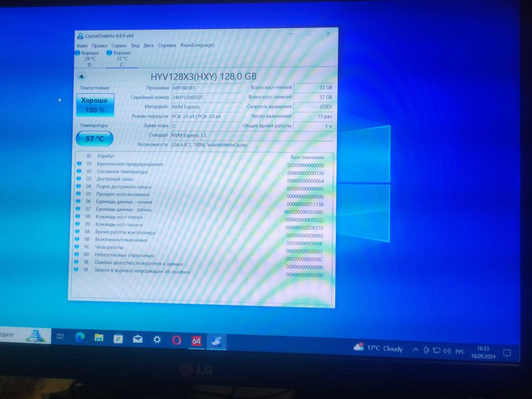Click the status dot for attribute 05
This screenshot has width=532, height=399.
(x=78, y=194)
